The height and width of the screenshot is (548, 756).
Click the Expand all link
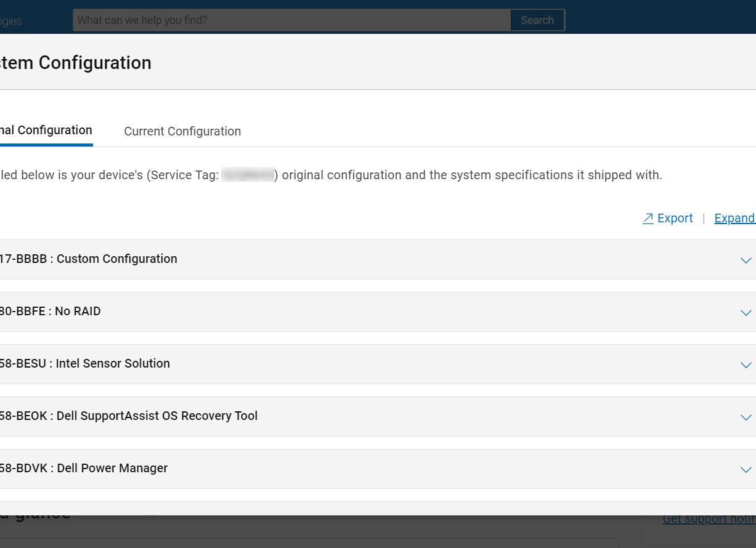(x=734, y=219)
